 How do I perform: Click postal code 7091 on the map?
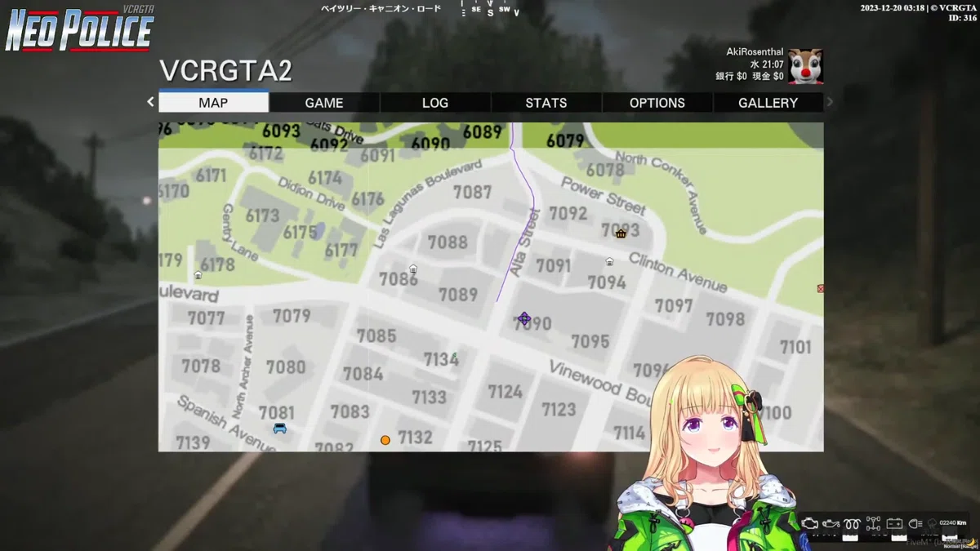[554, 266]
